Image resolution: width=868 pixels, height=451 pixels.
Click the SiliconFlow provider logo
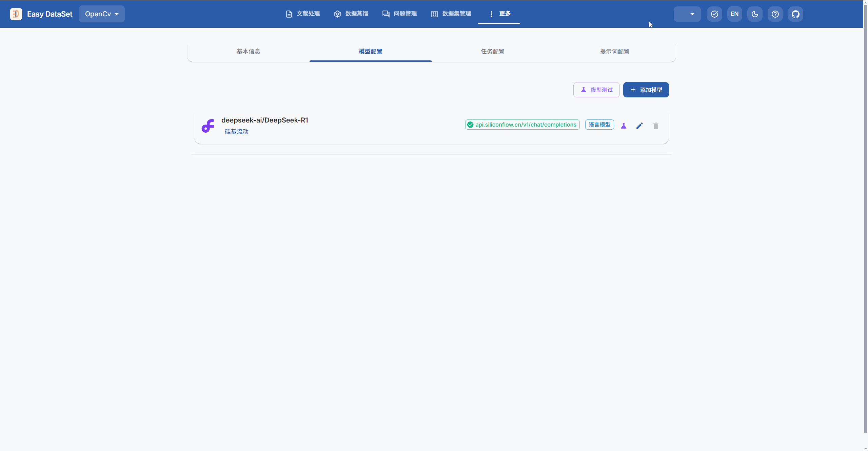tap(208, 126)
